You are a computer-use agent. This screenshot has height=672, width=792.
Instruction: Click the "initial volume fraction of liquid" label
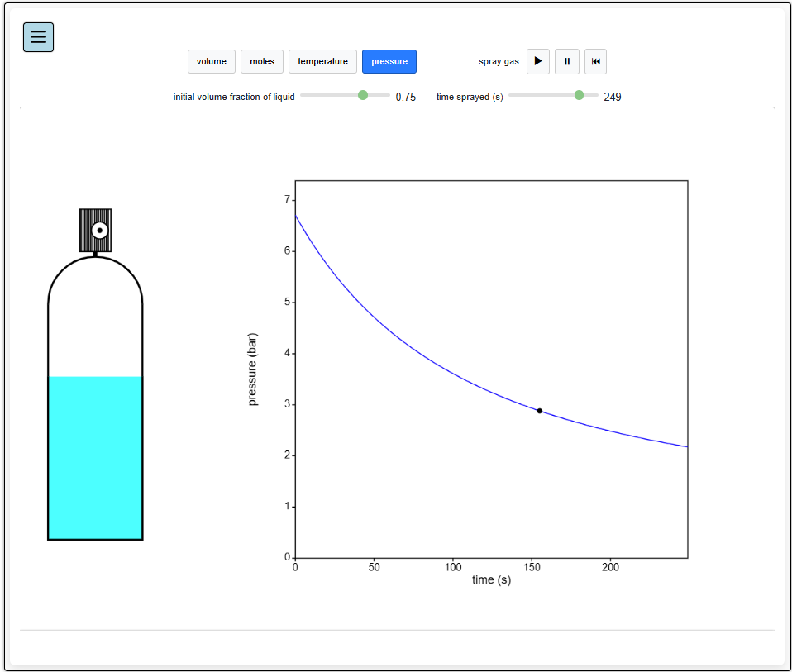tap(234, 97)
